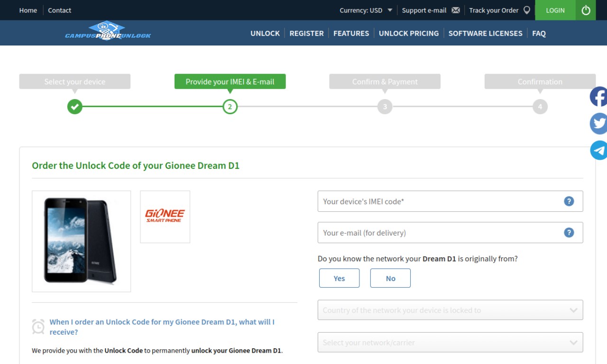Answer Yes to knowing the network
Screen dimensions: 607x364
[339, 278]
